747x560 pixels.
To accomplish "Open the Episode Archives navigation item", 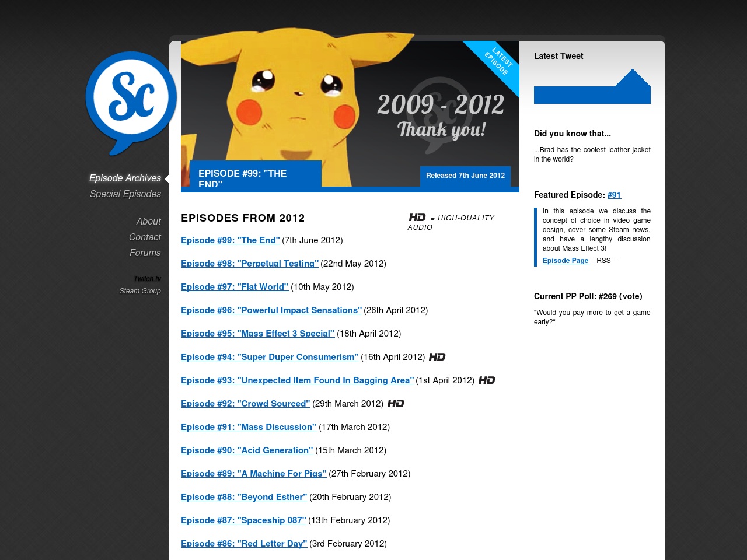I will pos(125,178).
